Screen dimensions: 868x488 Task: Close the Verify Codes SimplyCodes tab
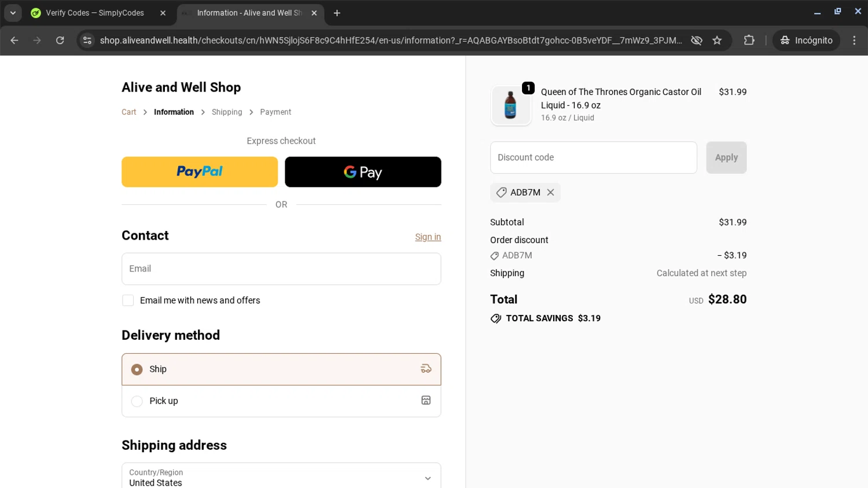(x=163, y=13)
